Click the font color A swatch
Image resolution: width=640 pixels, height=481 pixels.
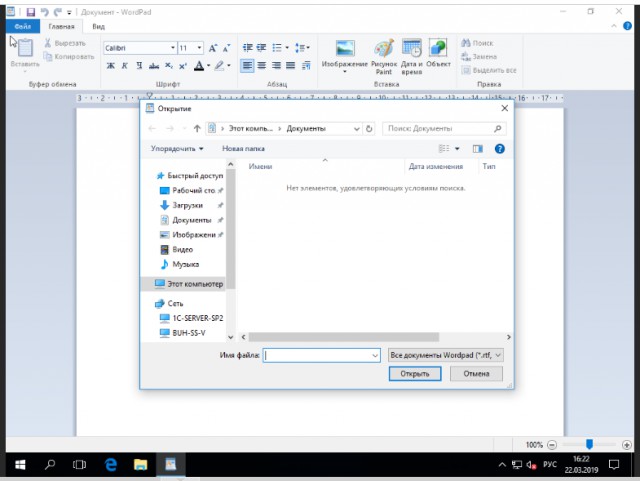click(199, 65)
